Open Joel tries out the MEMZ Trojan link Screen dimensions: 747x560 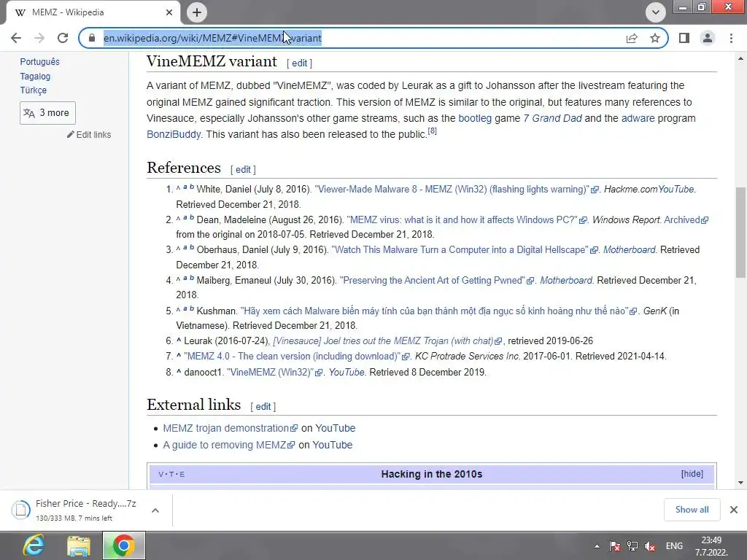pos(387,341)
